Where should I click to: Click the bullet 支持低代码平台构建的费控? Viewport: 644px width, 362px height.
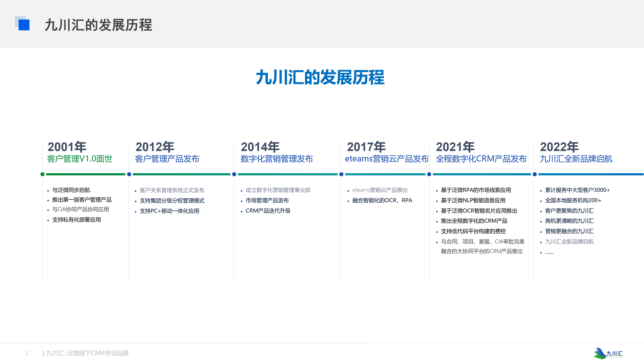474,231
